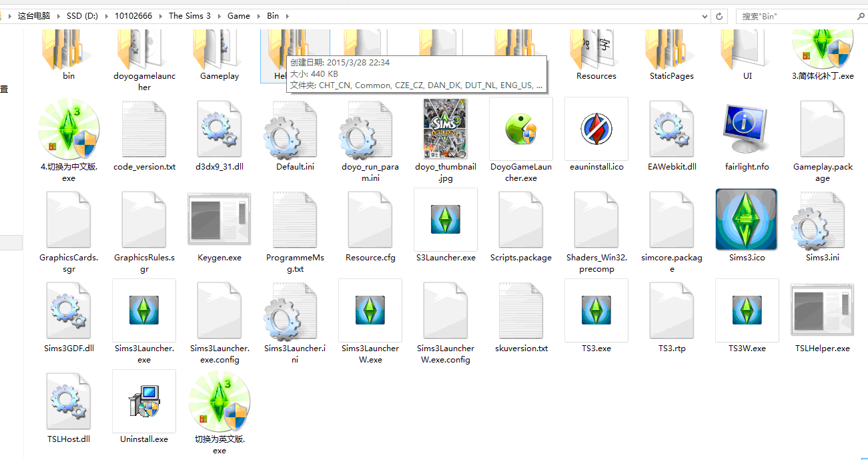868x460 pixels.
Task: Select TS3.rtp file
Action: (x=672, y=317)
